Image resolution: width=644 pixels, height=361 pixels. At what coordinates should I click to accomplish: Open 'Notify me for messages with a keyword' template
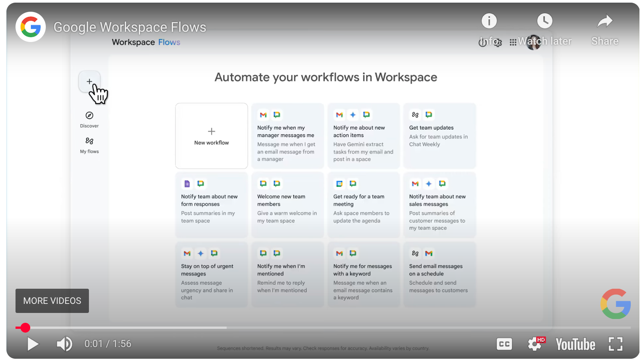[364, 274]
